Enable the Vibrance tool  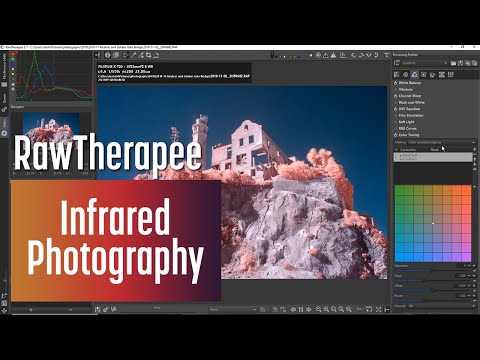(x=396, y=89)
